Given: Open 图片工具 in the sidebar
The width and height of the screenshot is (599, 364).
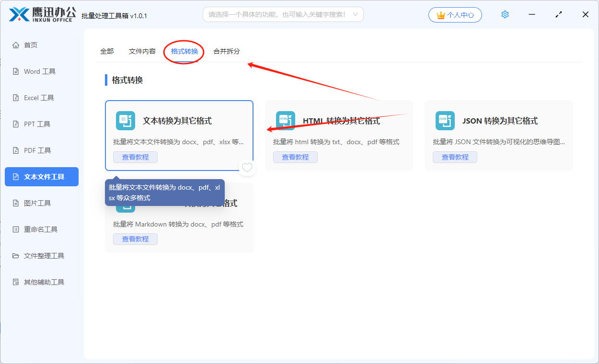Looking at the screenshot, I should pyautogui.click(x=42, y=203).
